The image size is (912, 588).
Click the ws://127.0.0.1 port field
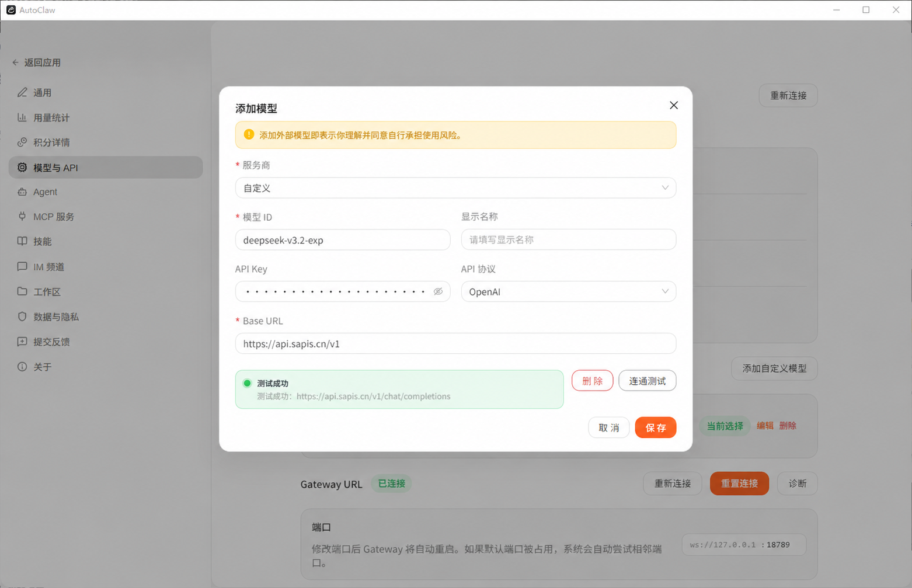[744, 544]
